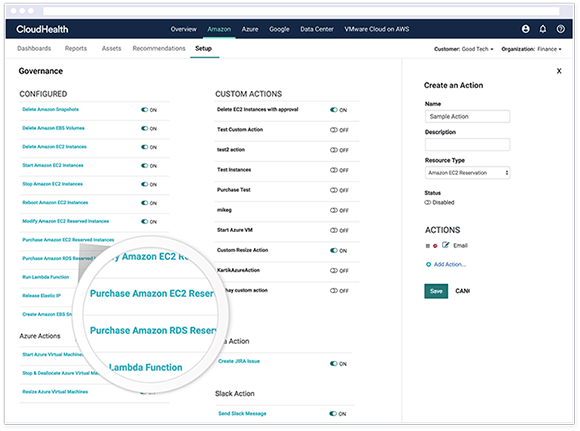
Task: Open the Resource Type dropdown
Action: (x=467, y=173)
